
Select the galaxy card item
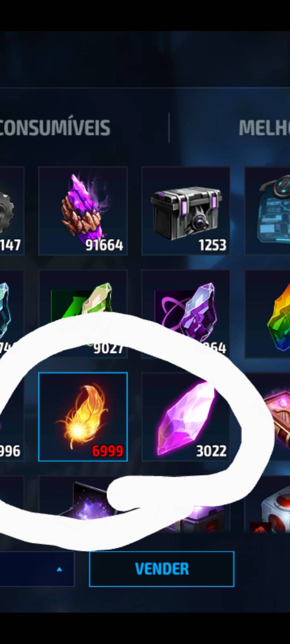pos(83,505)
